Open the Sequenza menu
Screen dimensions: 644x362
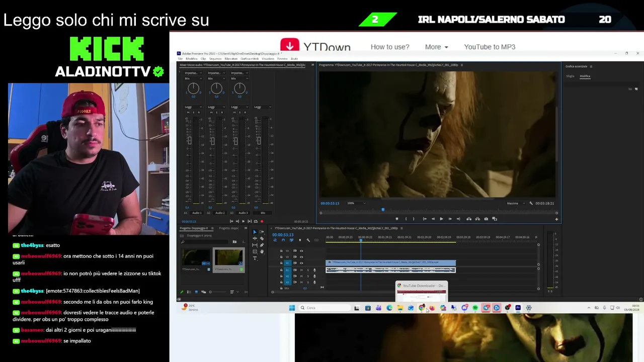pos(215,59)
